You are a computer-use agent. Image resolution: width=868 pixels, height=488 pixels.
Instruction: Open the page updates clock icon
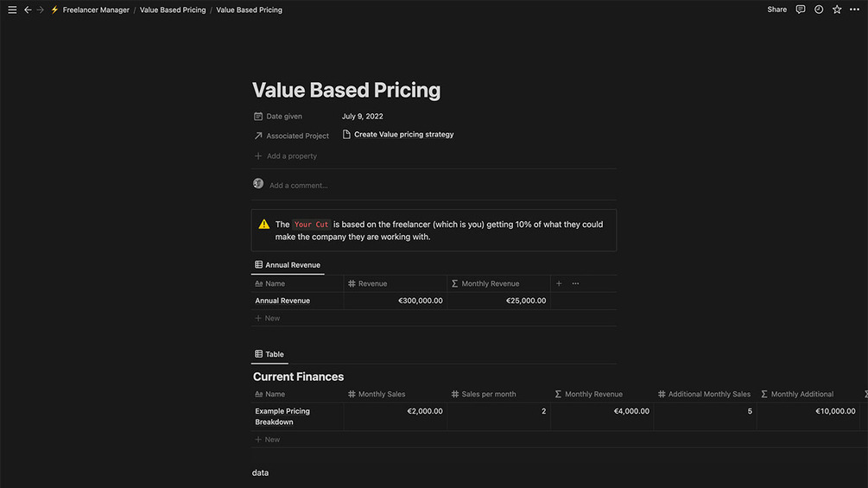(x=819, y=10)
